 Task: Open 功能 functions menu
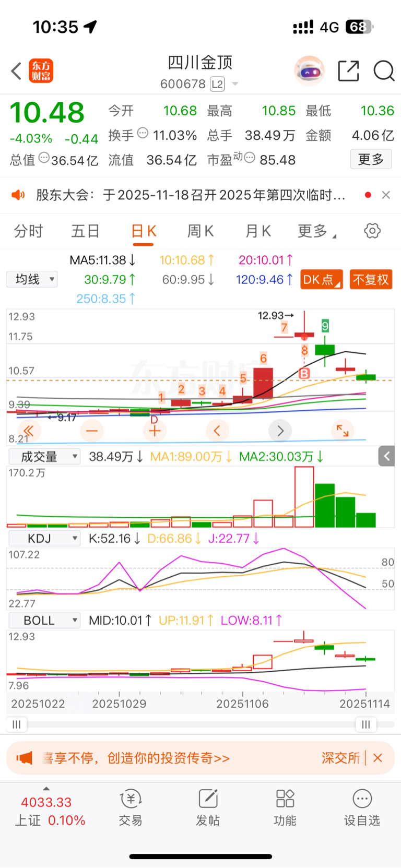(x=285, y=807)
